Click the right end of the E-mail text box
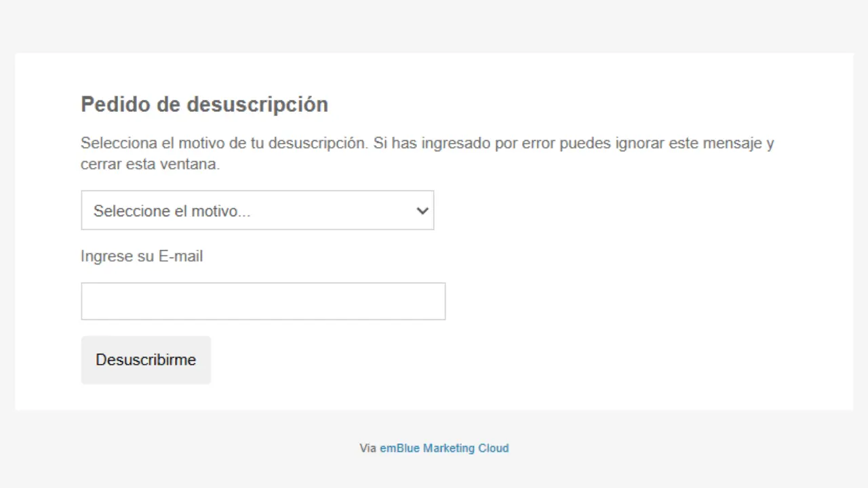The height and width of the screenshot is (488, 868). click(x=438, y=301)
